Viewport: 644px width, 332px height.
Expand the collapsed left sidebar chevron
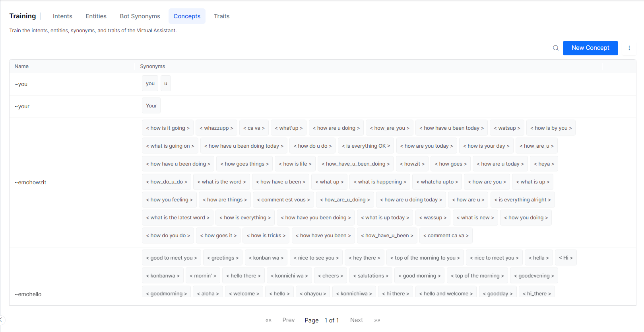[x=1, y=320]
